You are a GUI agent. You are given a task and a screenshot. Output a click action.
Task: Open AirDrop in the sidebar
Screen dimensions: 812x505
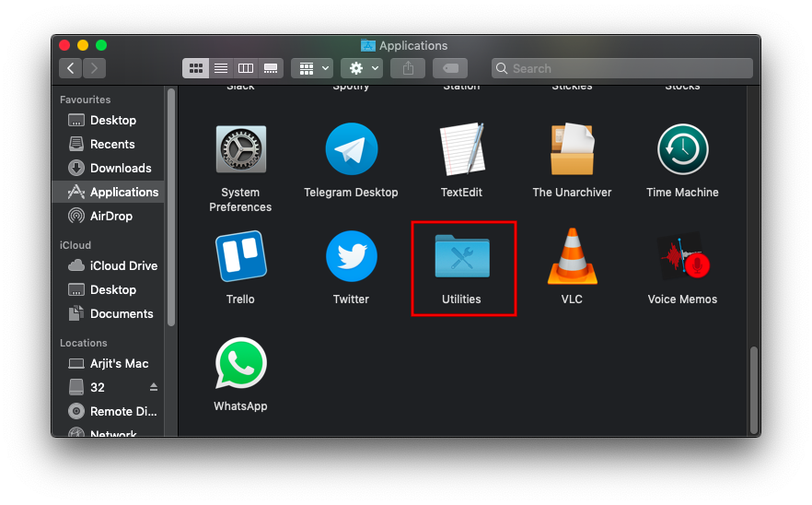pyautogui.click(x=108, y=216)
